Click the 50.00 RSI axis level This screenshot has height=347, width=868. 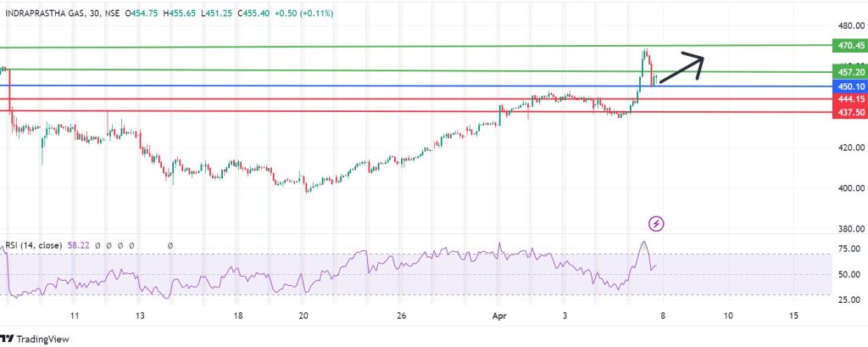[x=850, y=274]
